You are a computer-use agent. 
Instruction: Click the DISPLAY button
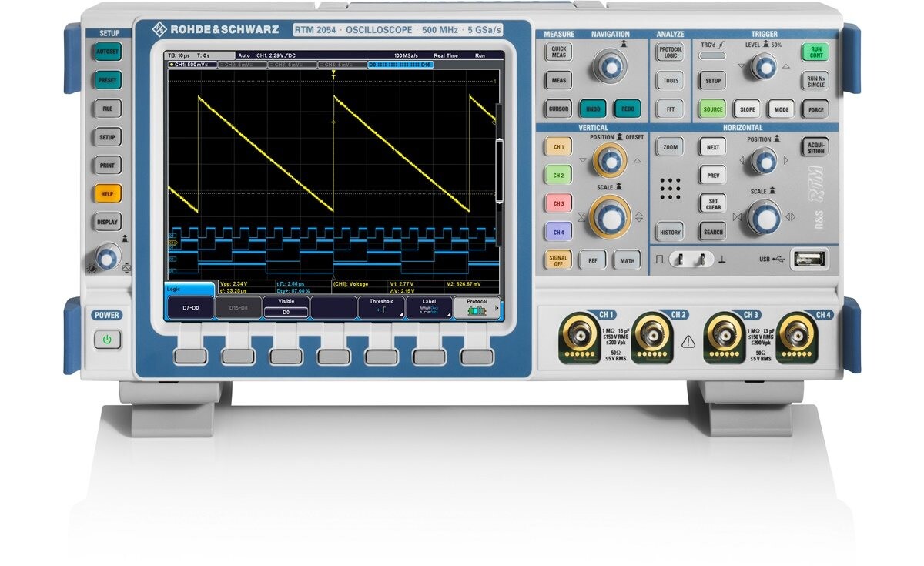click(109, 222)
